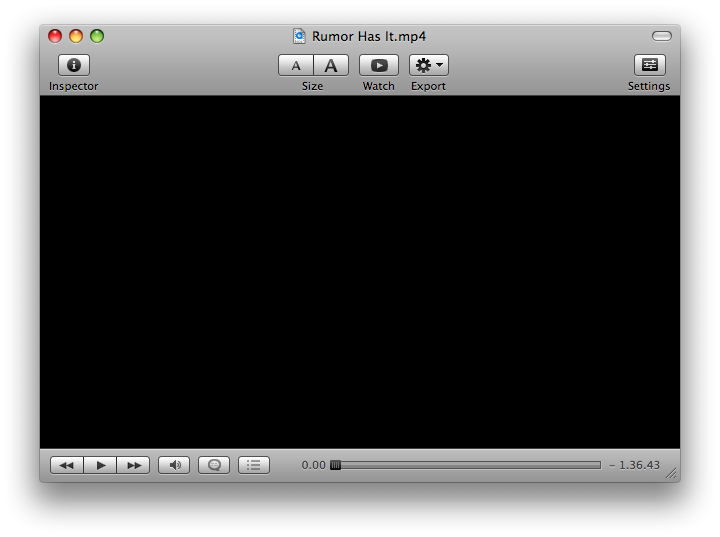Fast forward the video playback
The width and height of the screenshot is (720, 537).
click(134, 465)
